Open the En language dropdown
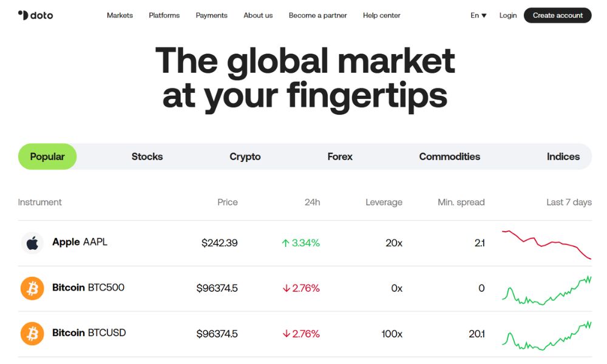 point(478,15)
